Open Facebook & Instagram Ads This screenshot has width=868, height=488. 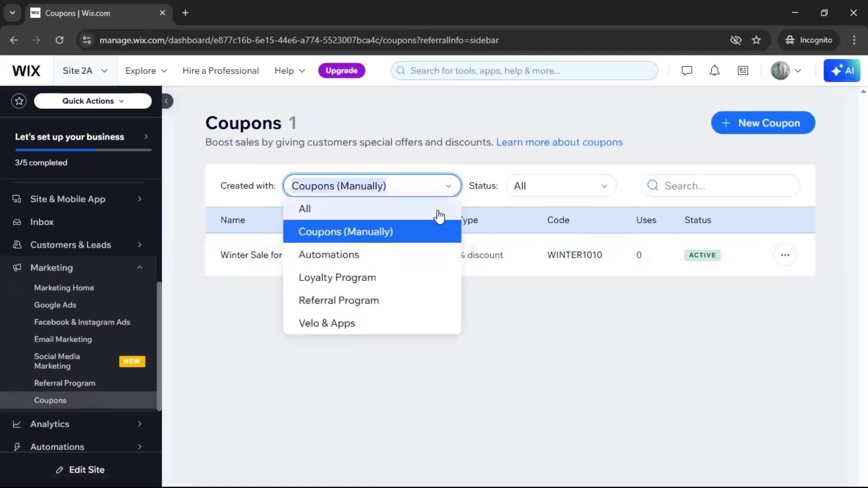(x=82, y=322)
